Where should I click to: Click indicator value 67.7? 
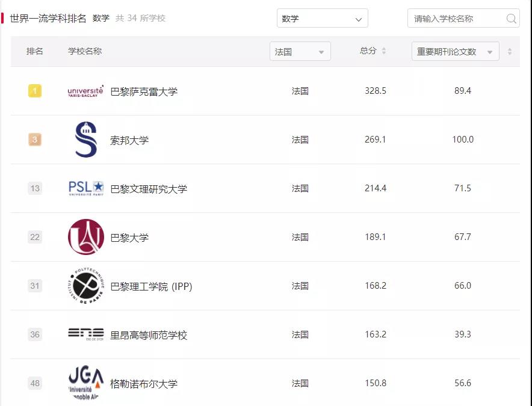[463, 237]
